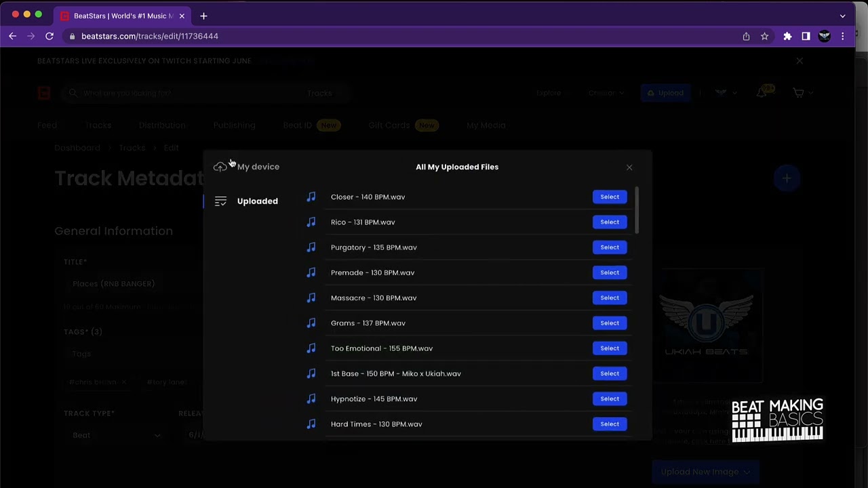This screenshot has width=868, height=488.
Task: Open the Chrome extensions puzzle icon
Action: [787, 36]
